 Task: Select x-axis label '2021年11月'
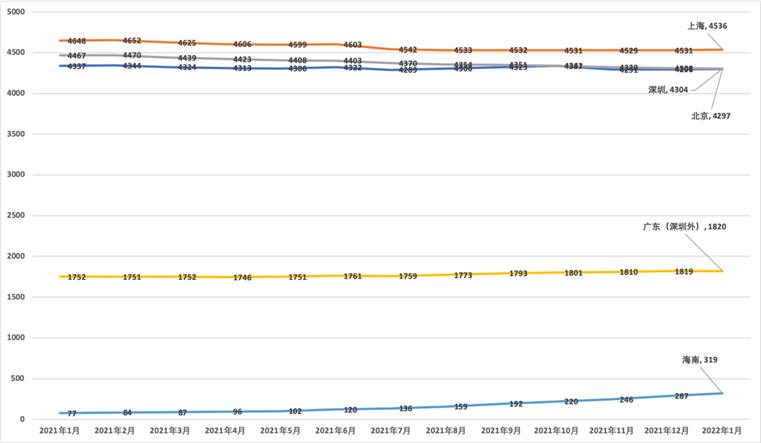(x=612, y=431)
